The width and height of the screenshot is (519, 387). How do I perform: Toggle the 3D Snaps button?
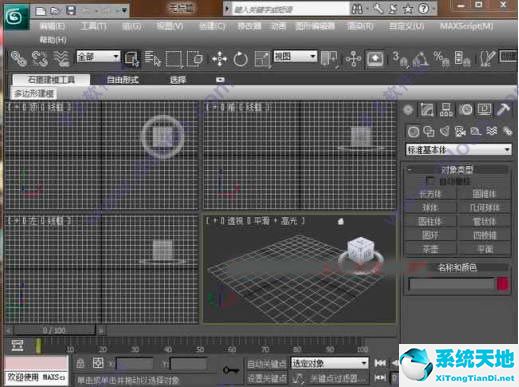399,59
